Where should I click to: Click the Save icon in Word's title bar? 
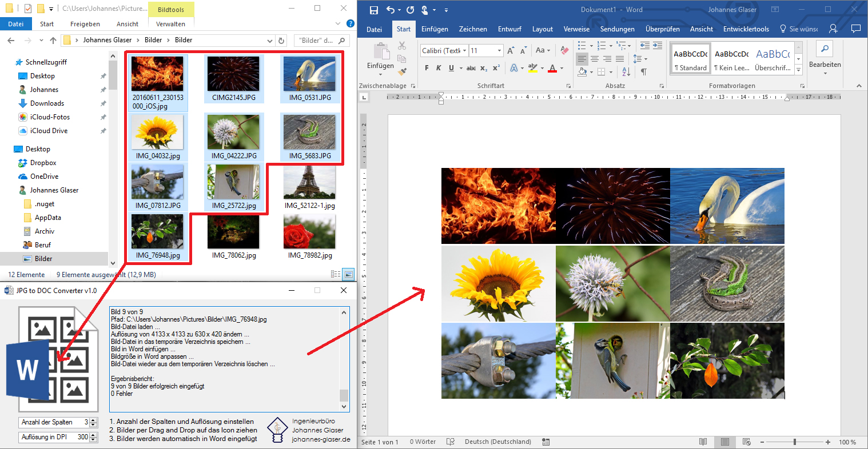pyautogui.click(x=374, y=10)
